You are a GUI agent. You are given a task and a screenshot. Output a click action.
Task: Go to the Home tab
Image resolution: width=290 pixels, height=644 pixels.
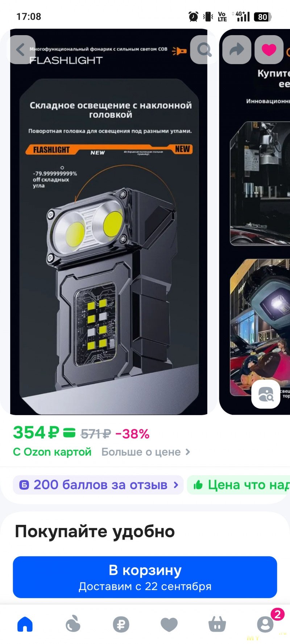tap(25, 624)
